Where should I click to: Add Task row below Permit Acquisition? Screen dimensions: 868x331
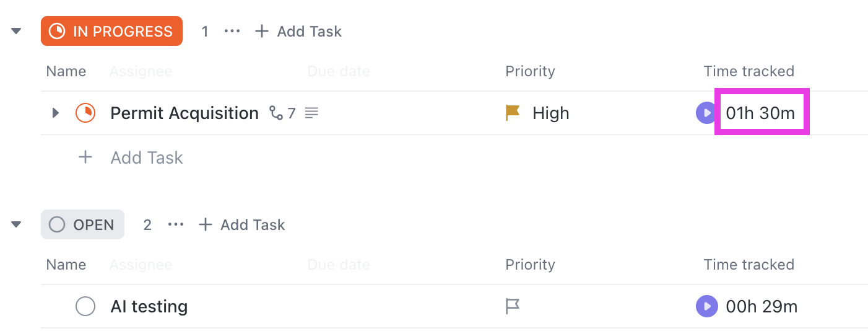[146, 157]
